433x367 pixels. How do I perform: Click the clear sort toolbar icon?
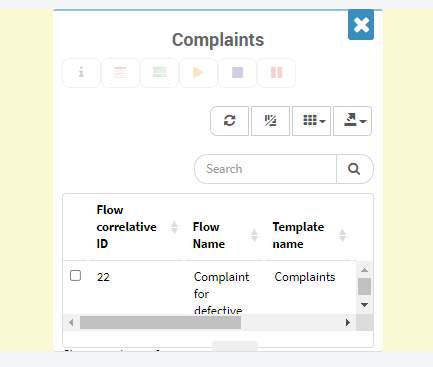[270, 121]
